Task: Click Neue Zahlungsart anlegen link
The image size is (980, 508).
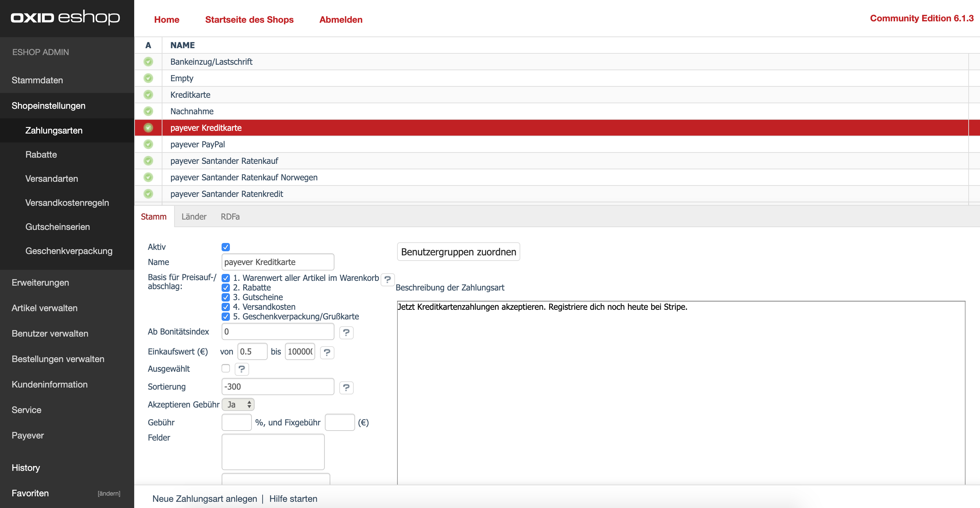Action: [x=205, y=499]
